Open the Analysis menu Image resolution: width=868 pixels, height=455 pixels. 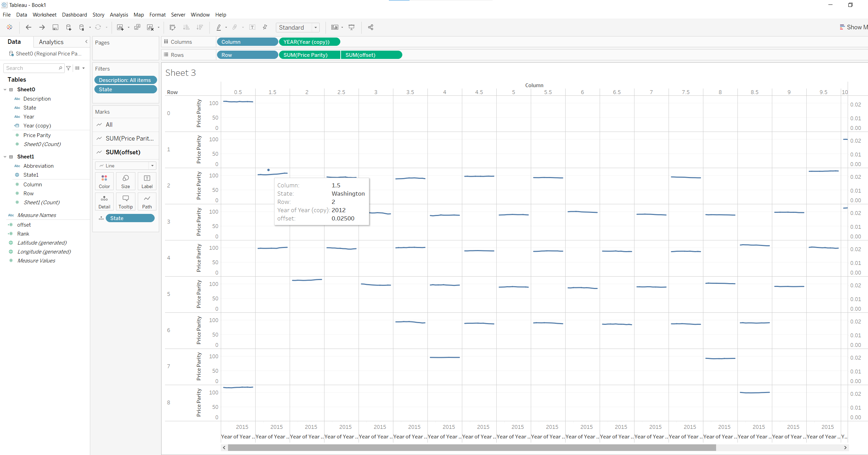[x=119, y=15]
